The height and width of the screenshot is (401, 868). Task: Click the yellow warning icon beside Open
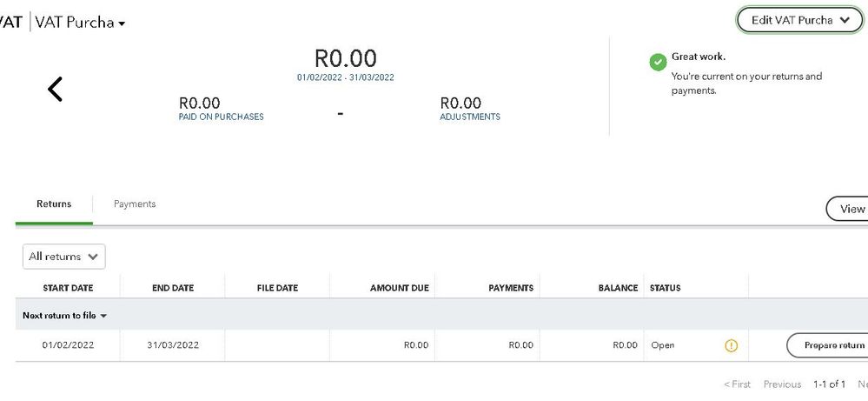(x=731, y=345)
